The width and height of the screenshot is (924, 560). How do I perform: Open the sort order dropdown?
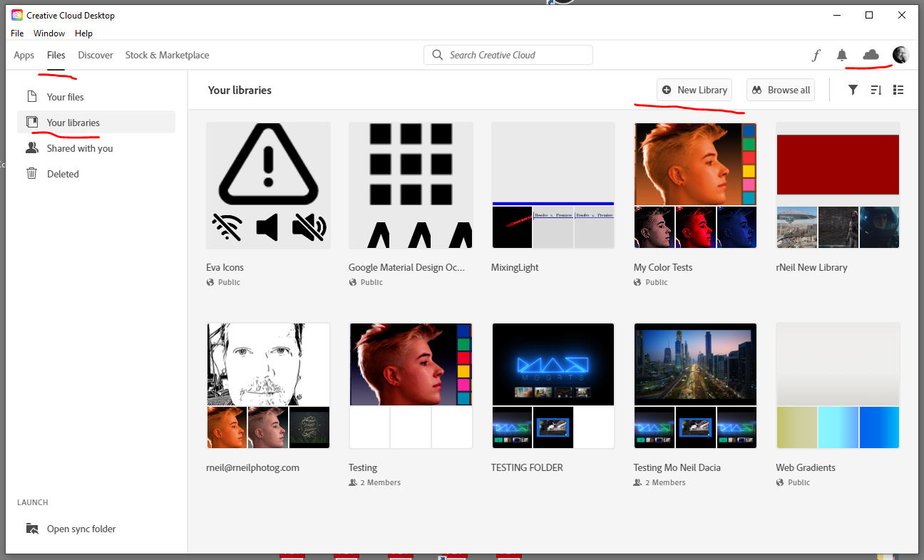(x=876, y=90)
